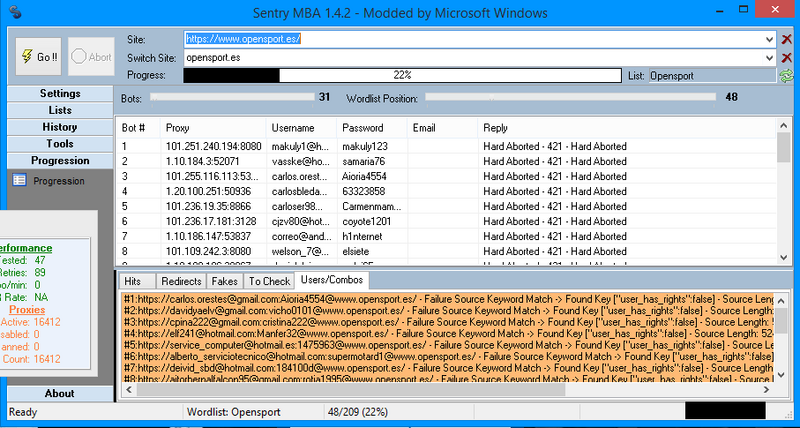The height and width of the screenshot is (428, 800).
Task: Select log entry #4 elf241@hotmail.com
Action: click(x=449, y=334)
